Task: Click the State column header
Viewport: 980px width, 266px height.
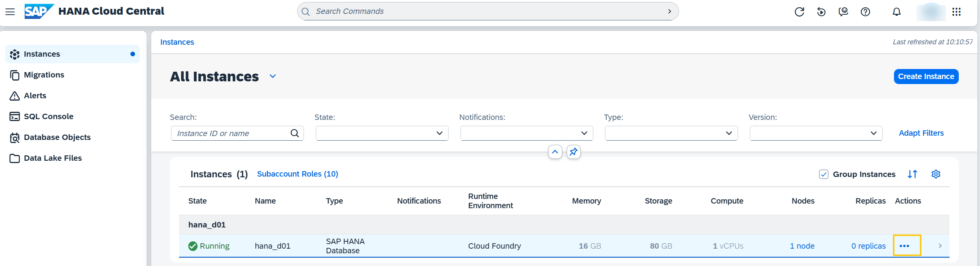Action: pos(198,201)
